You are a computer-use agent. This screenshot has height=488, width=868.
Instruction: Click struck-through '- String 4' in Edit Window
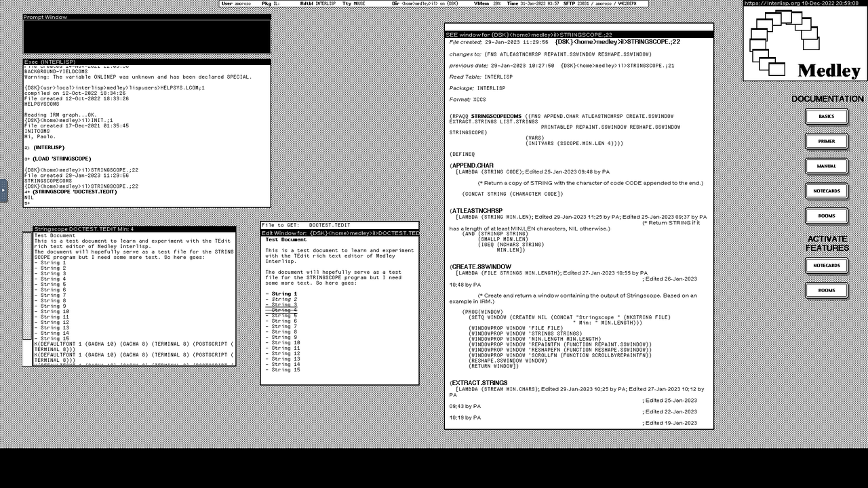click(x=281, y=310)
